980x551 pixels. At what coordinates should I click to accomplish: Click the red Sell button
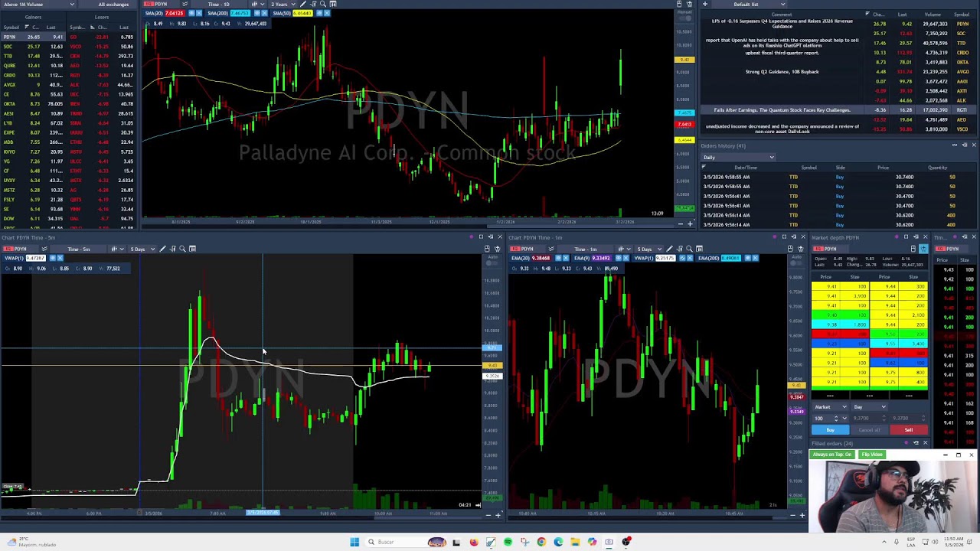(x=909, y=430)
